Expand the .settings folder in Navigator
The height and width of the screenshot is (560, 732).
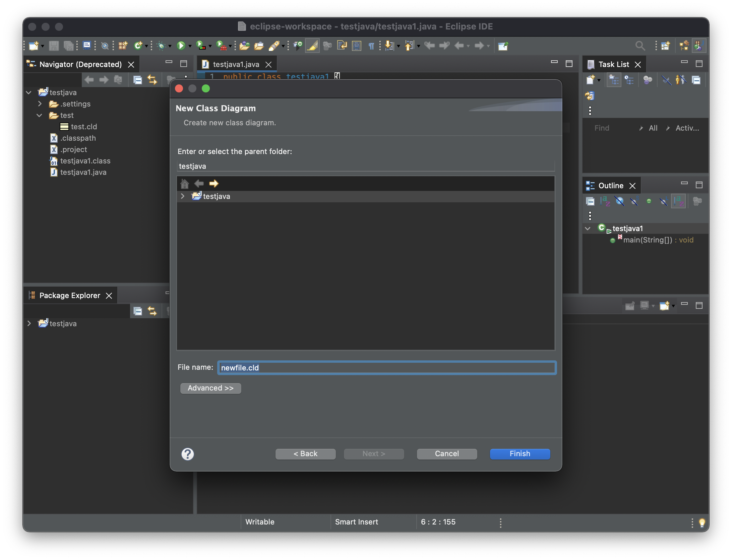click(40, 104)
